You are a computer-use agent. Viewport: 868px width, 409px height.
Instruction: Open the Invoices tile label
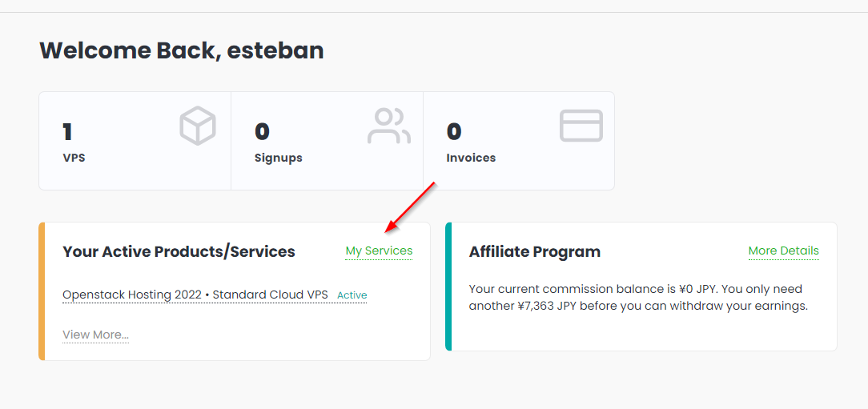471,158
